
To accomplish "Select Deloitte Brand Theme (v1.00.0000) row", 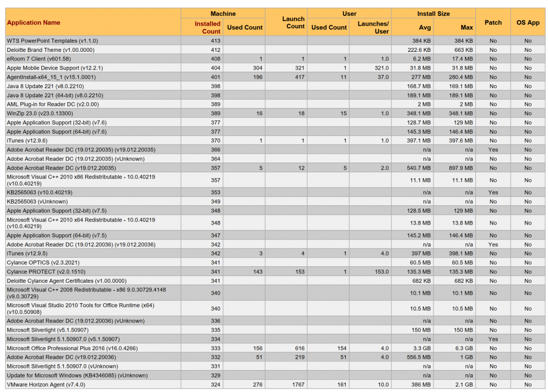I will tap(275, 50).
